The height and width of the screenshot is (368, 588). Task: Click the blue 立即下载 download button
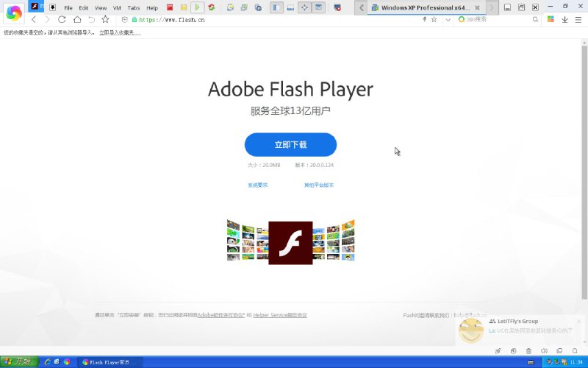click(290, 144)
